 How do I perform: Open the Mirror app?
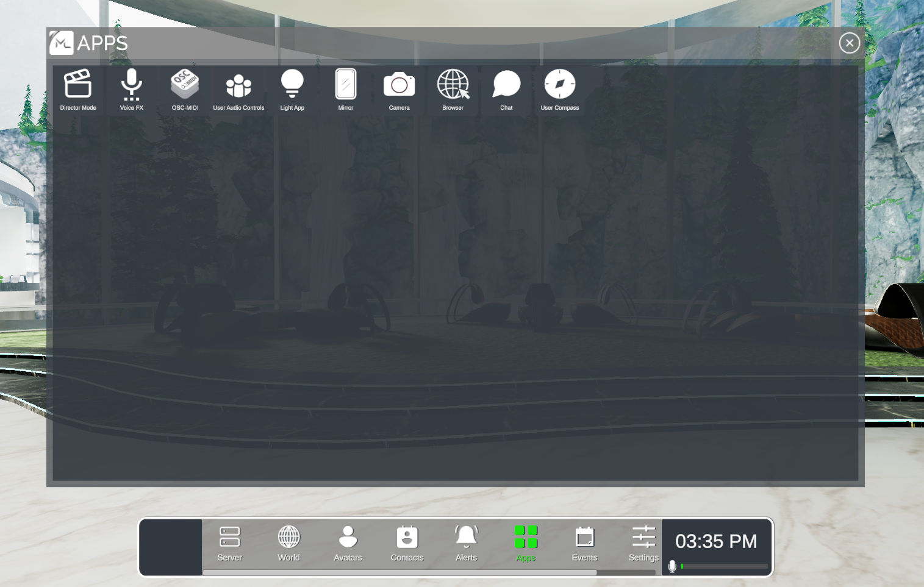click(346, 90)
